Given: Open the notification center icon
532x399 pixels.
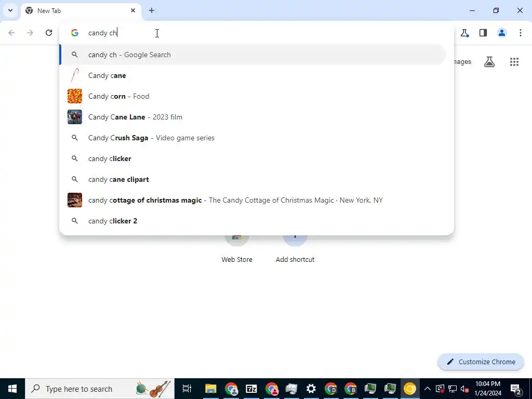Looking at the screenshot, I should [x=516, y=389].
